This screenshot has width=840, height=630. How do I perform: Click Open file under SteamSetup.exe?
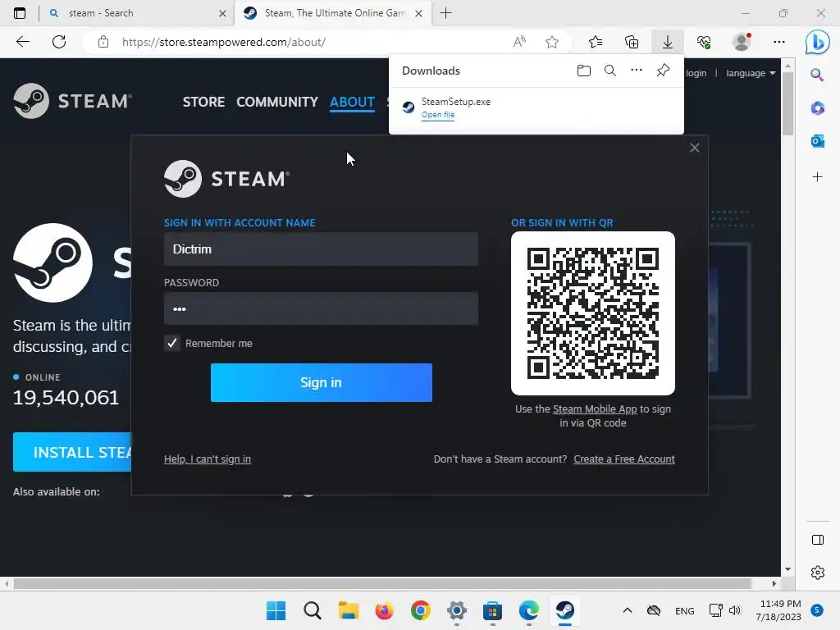coord(438,115)
